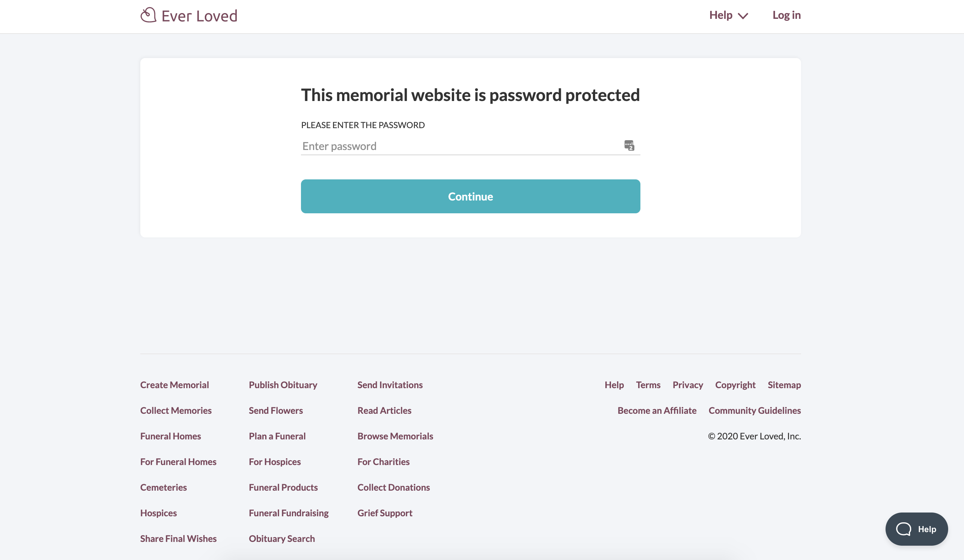This screenshot has width=964, height=560.
Task: Open the Sitemap link
Action: [x=784, y=384]
